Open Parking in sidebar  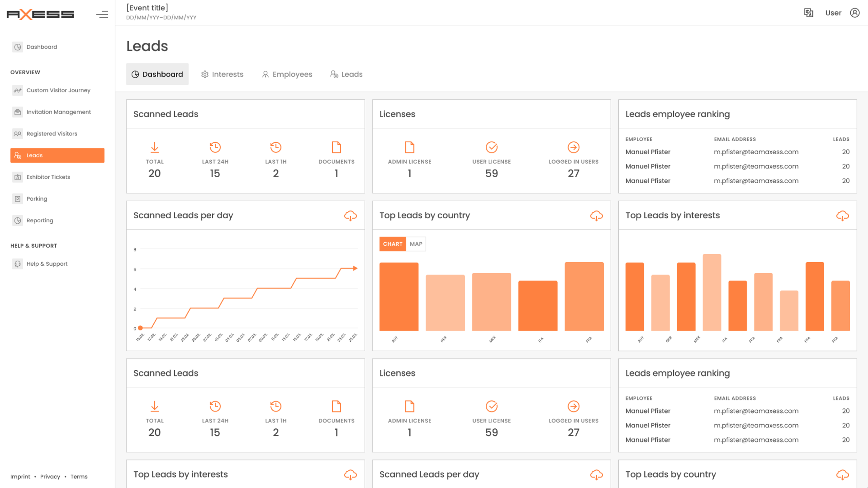[37, 199]
